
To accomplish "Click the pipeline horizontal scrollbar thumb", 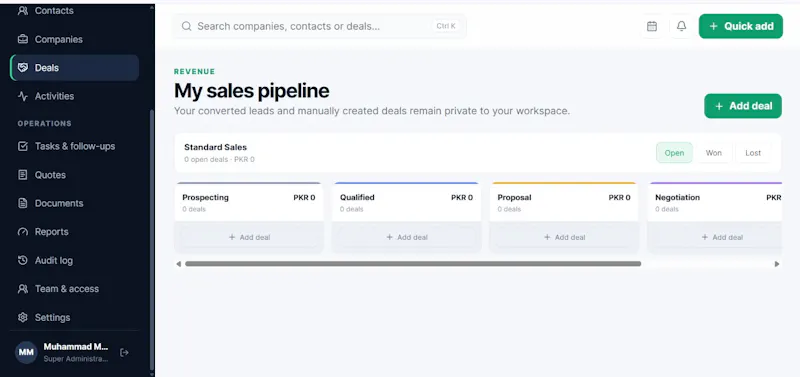I will click(x=413, y=264).
